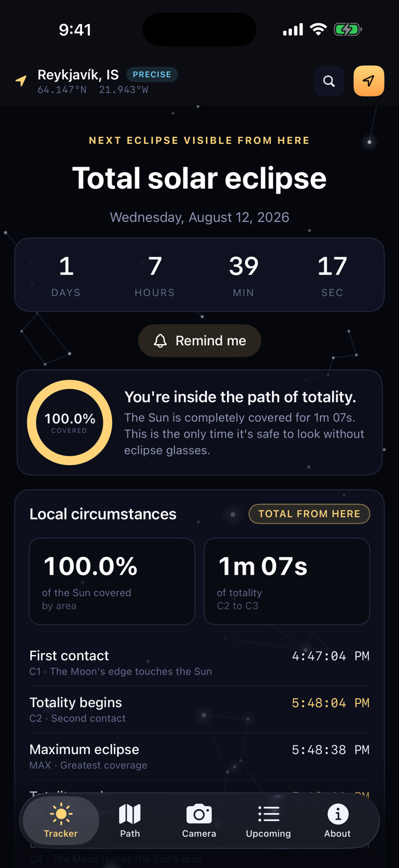Tap the TOTAL FROM HERE badge
The image size is (399, 868).
(310, 514)
